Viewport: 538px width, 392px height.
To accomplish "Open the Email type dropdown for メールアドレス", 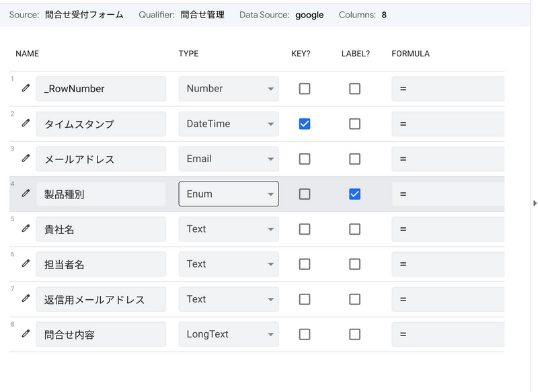I will tap(229, 159).
